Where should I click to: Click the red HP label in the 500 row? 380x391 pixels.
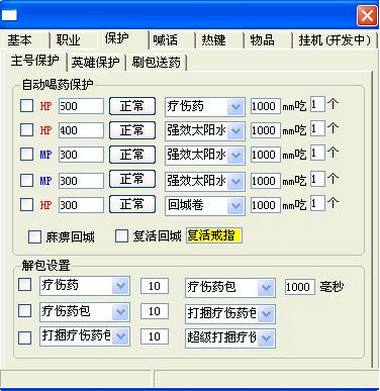tap(46, 106)
